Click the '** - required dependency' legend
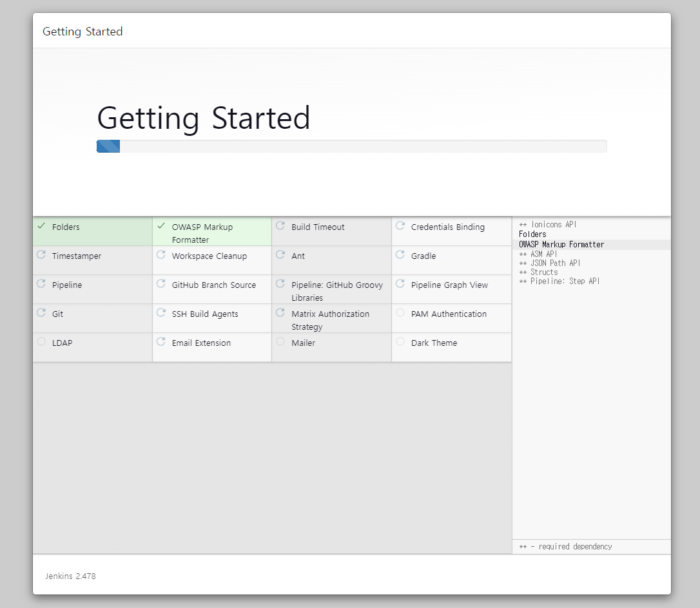 pyautogui.click(x=566, y=546)
